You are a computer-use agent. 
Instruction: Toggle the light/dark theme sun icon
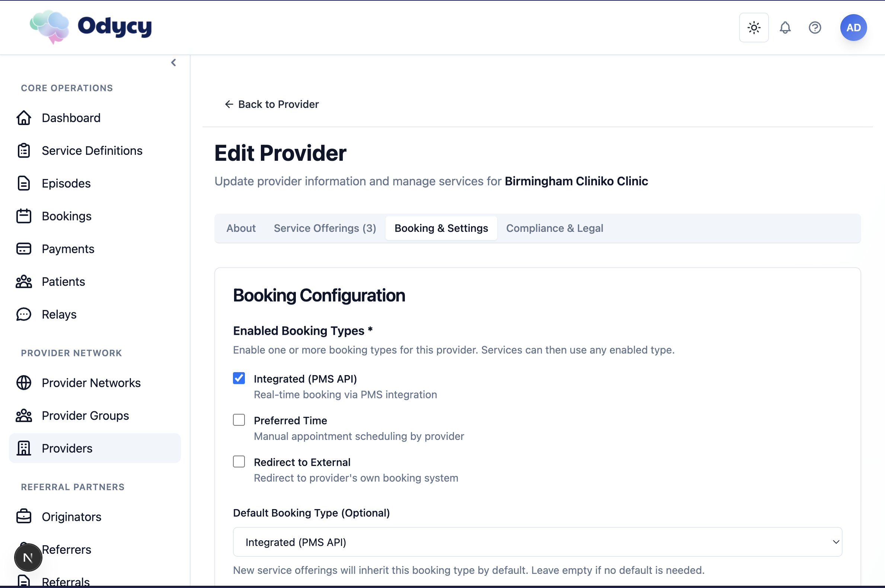[753, 28]
